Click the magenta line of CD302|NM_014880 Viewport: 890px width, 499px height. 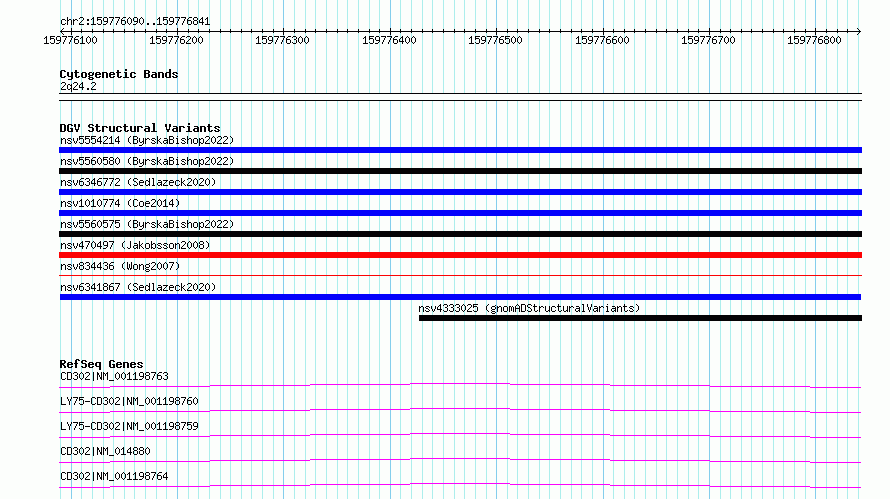pyautogui.click(x=460, y=460)
